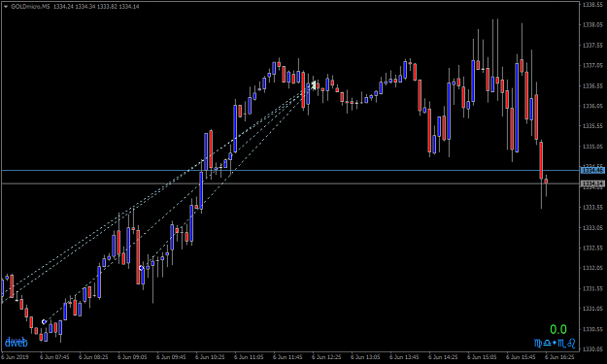Click price scale value 1337.05

592,65
